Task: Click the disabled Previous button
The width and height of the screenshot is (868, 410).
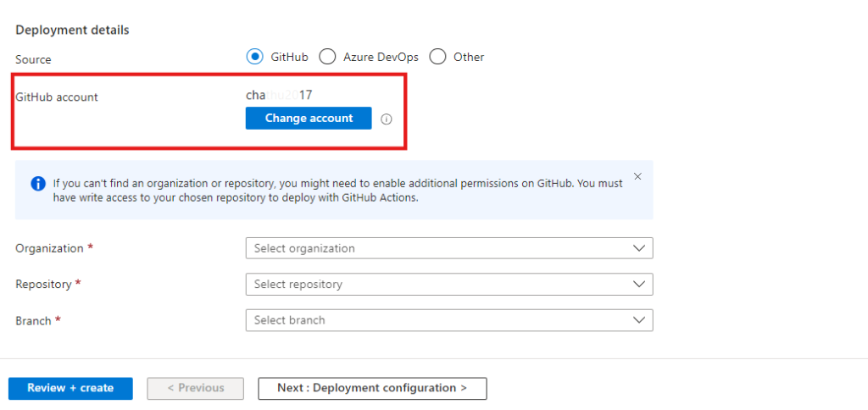Action: (x=196, y=388)
